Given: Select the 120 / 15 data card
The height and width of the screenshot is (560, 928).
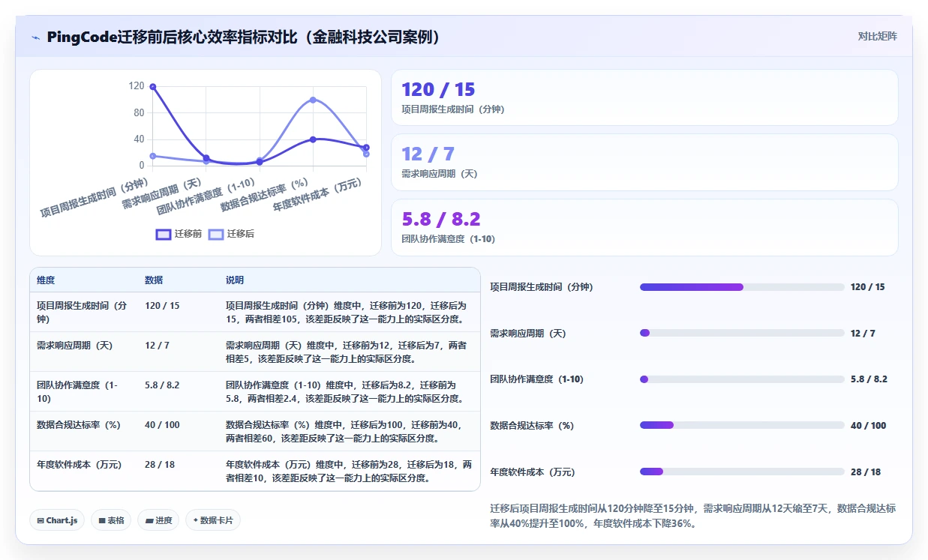Looking at the screenshot, I should [644, 97].
